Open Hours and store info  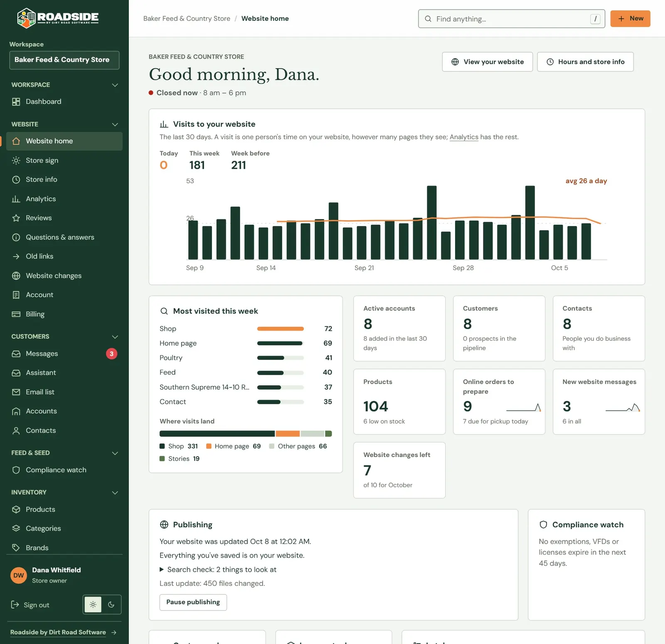pos(585,62)
